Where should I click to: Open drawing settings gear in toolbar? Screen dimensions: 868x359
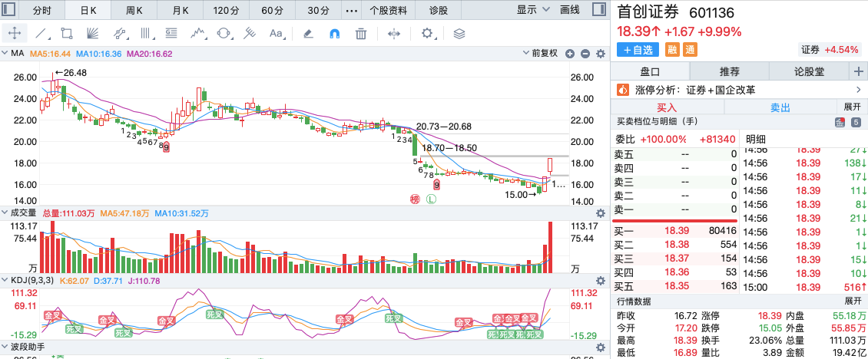point(427,33)
